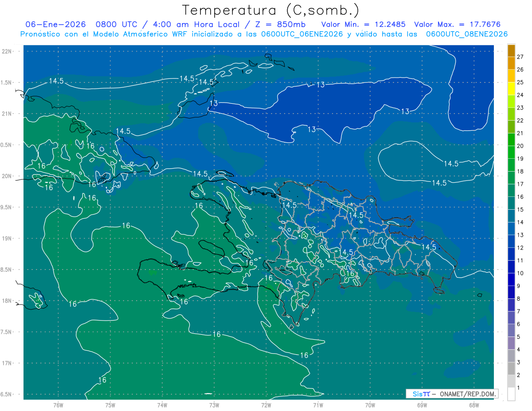Click the "9" label on the color scale

519,286
